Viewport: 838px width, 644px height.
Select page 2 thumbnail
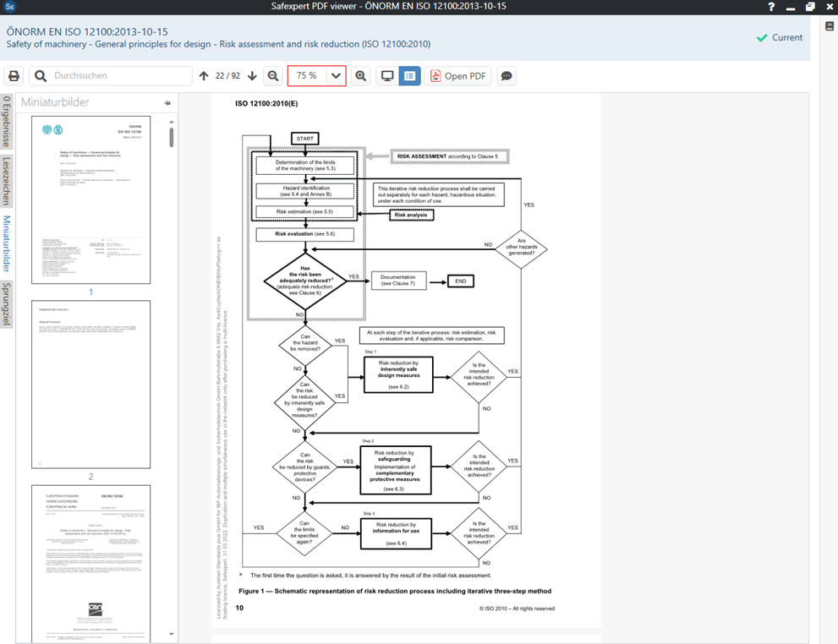(x=90, y=384)
